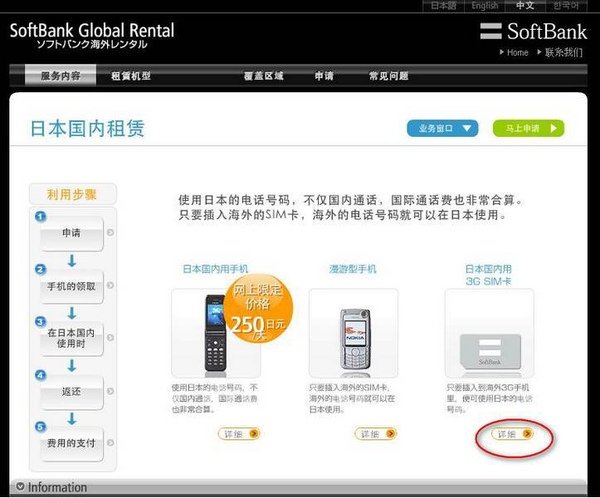Go to Home link
Image resolution: width=600 pixels, height=498 pixels.
514,52
